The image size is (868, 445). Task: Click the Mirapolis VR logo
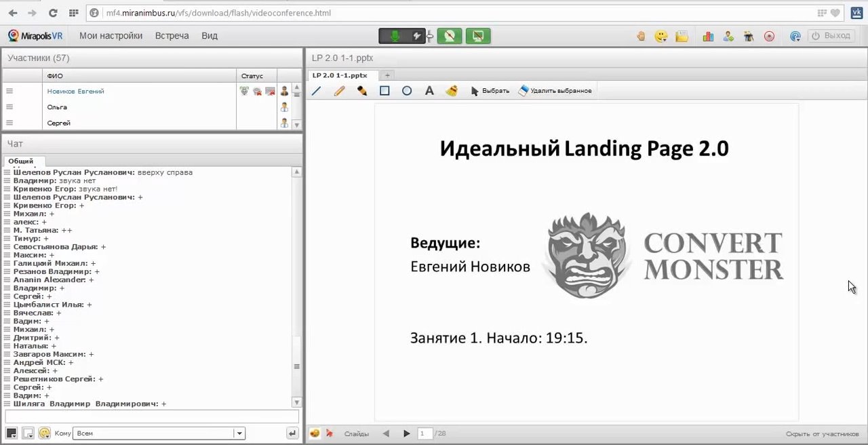(x=35, y=36)
